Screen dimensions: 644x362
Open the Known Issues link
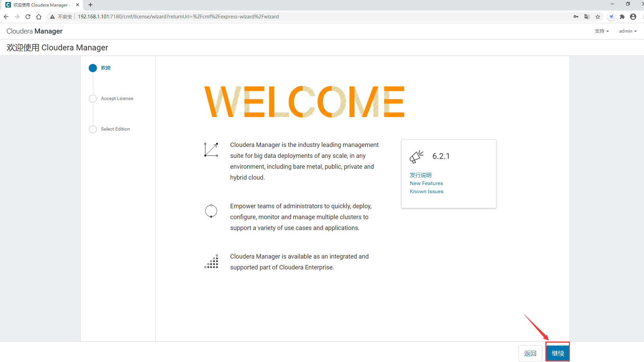427,191
